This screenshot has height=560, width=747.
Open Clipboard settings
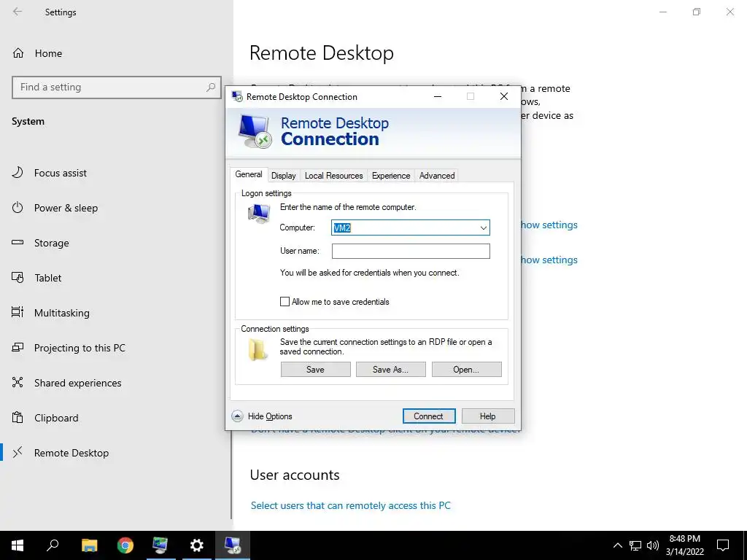(x=56, y=418)
